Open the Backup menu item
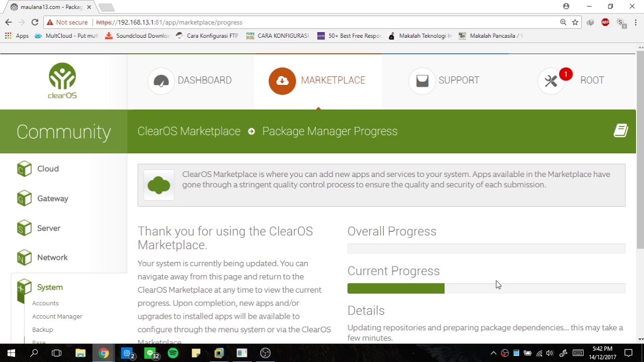 [42, 329]
